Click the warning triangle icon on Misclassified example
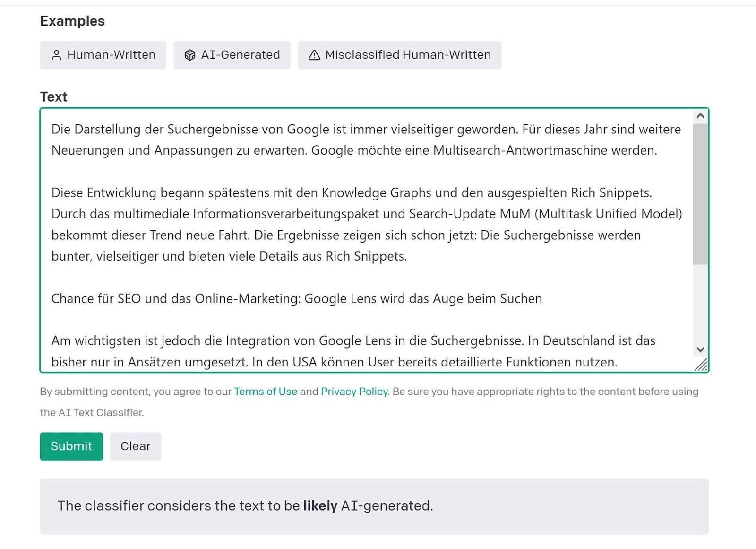756x549 pixels. click(314, 55)
